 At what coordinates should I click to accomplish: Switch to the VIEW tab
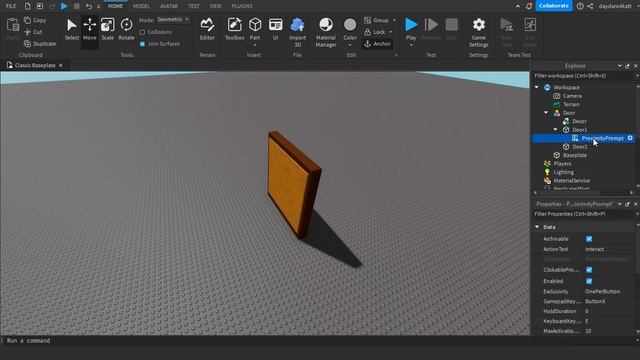pyautogui.click(x=216, y=6)
